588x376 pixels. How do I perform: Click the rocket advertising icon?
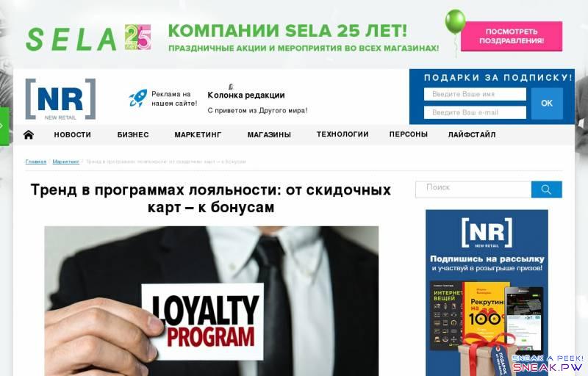(137, 98)
